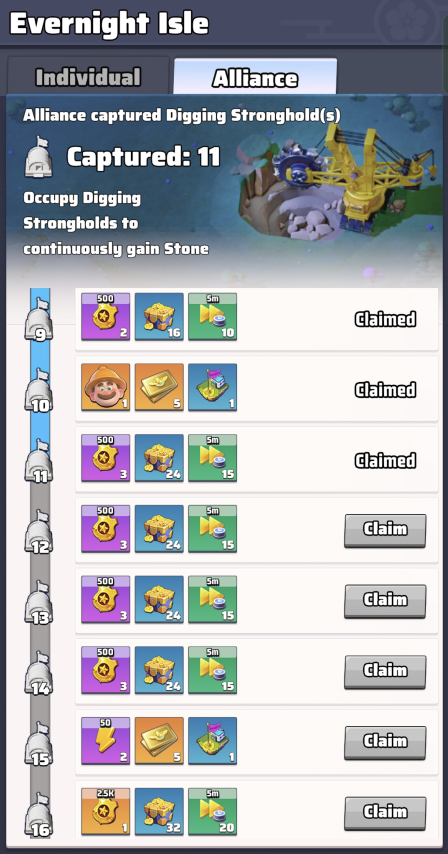Claim the stronghold 15 reward
Image resolution: width=448 pixels, height=854 pixels.
(385, 742)
